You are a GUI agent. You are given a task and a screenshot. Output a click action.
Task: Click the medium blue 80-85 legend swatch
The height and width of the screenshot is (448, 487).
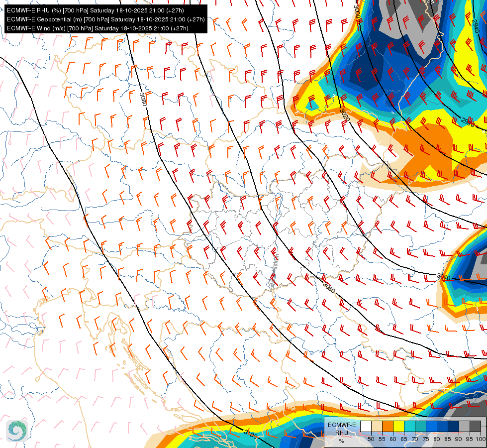click(442, 427)
